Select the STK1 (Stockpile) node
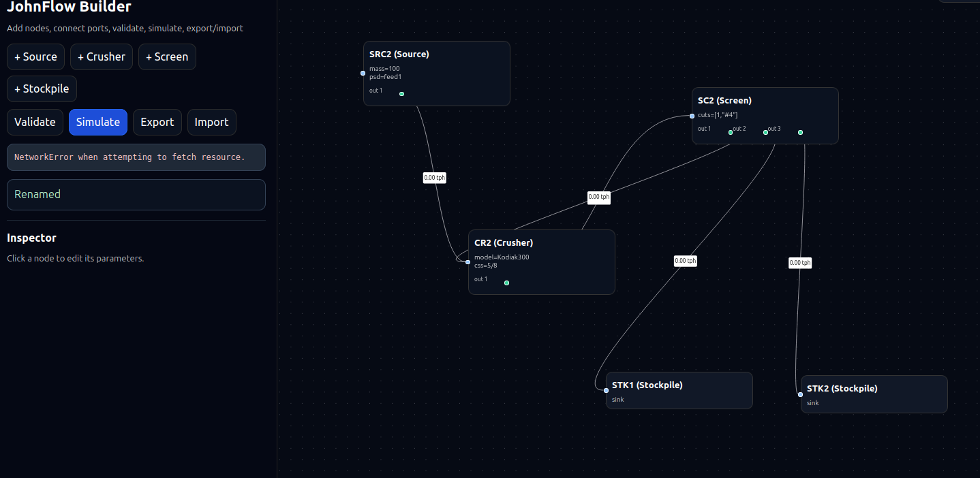 click(x=679, y=385)
